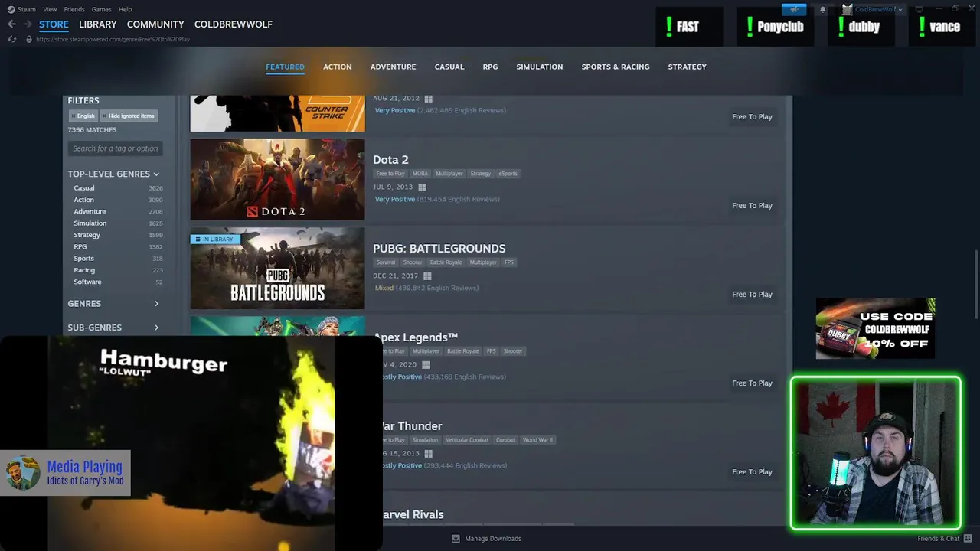Open notifications bell

pyautogui.click(x=822, y=9)
